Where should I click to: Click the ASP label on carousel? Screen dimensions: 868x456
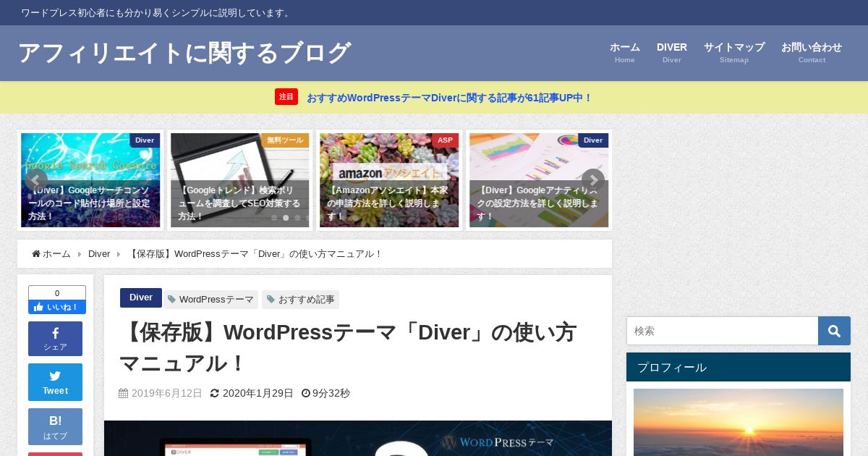(x=445, y=140)
